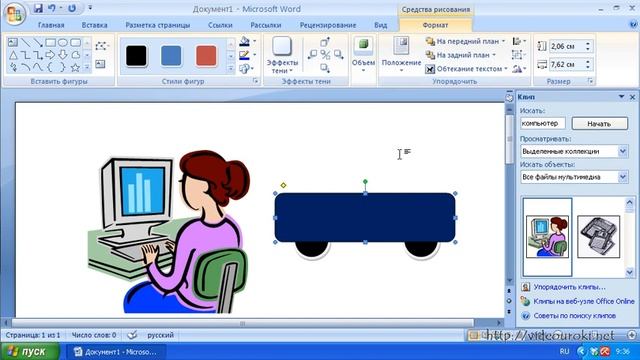Open the Стили фигур dialog launcher

pyautogui.click(x=256, y=81)
